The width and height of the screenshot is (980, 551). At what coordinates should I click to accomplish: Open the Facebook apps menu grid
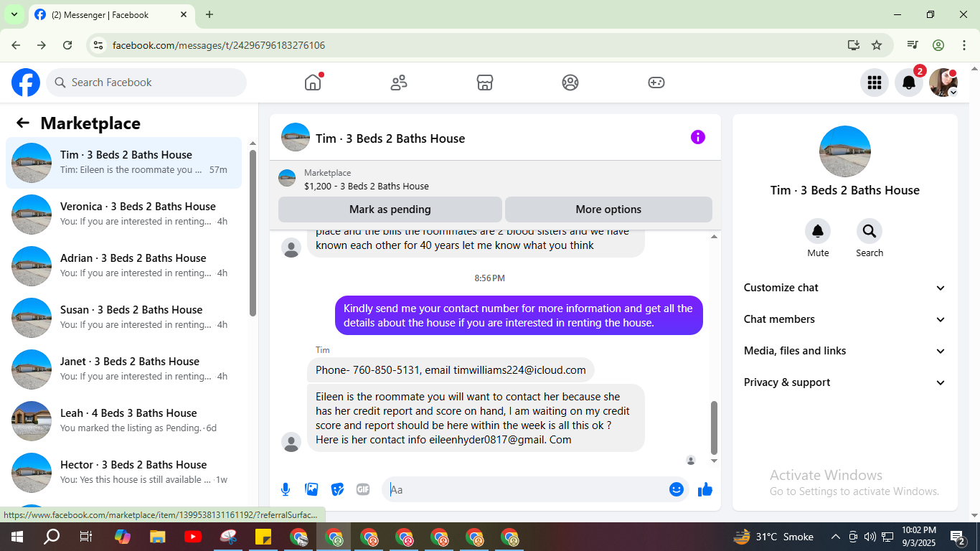pyautogui.click(x=875, y=83)
